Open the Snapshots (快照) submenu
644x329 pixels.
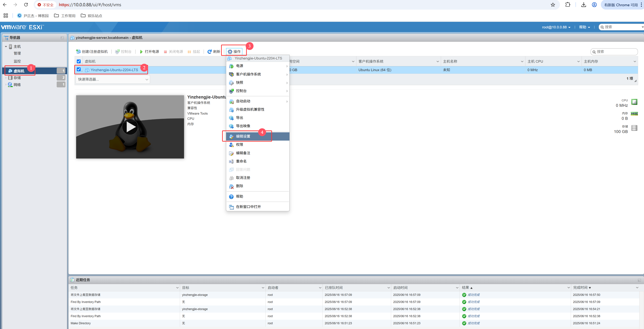click(240, 82)
